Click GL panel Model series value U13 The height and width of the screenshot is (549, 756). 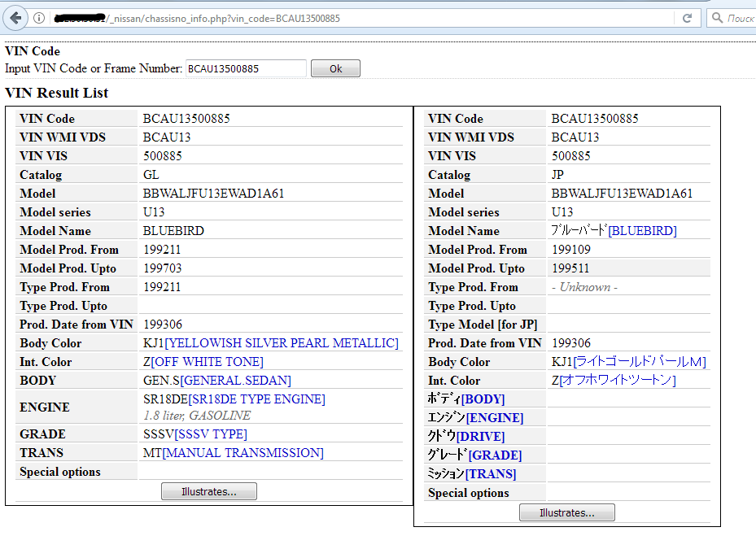point(154,212)
